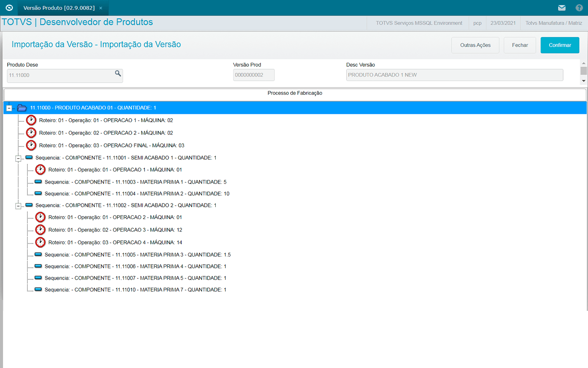Click clock icon for OPERACAO 4 MÁQUINA 14
This screenshot has width=588, height=368.
(40, 242)
